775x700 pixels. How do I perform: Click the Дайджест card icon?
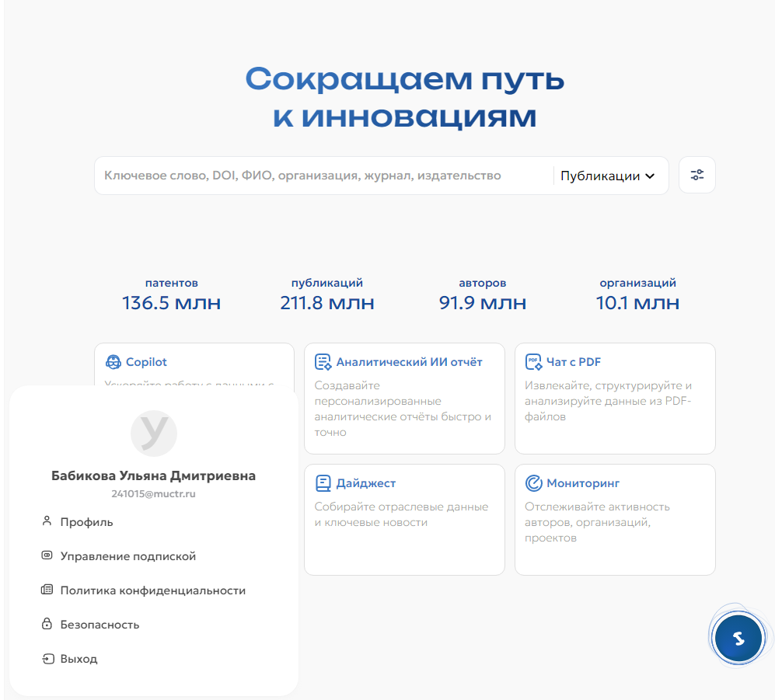click(x=323, y=483)
